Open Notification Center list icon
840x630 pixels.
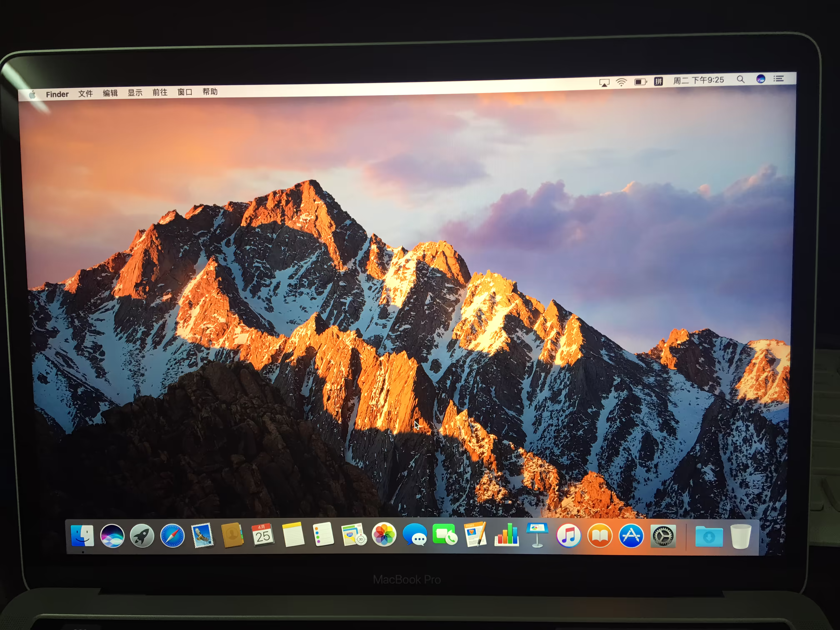coord(779,79)
